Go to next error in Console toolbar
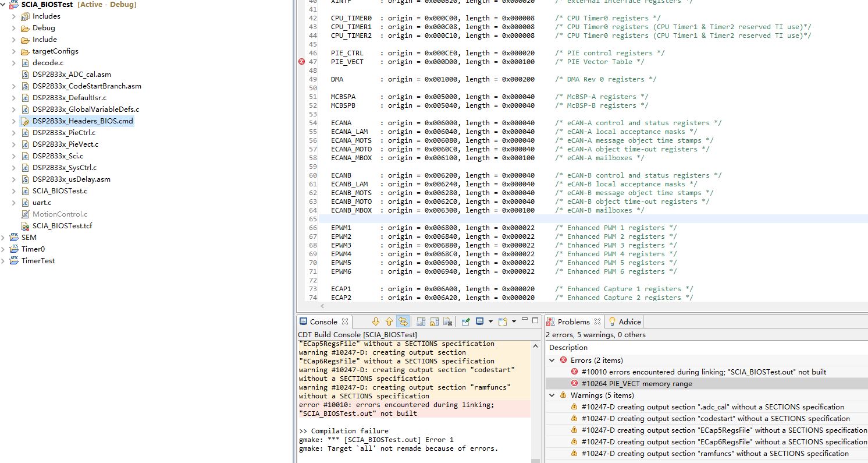The width and height of the screenshot is (868, 463). pos(375,321)
